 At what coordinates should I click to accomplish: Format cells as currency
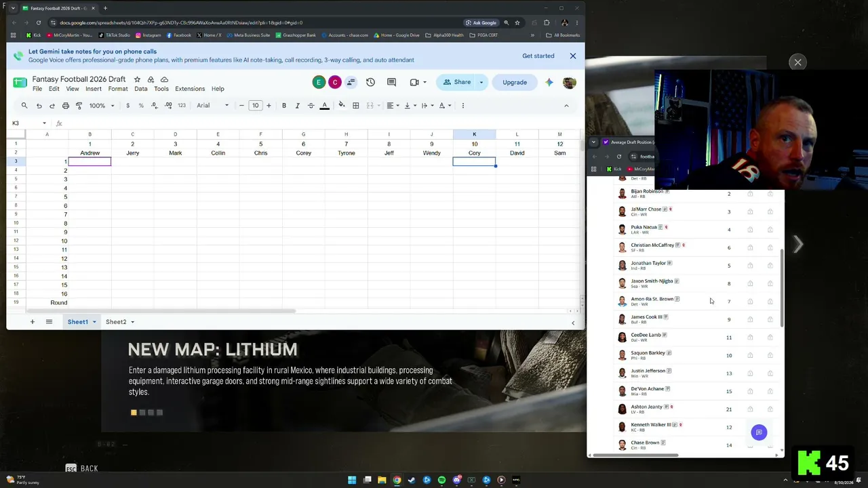[127, 105]
